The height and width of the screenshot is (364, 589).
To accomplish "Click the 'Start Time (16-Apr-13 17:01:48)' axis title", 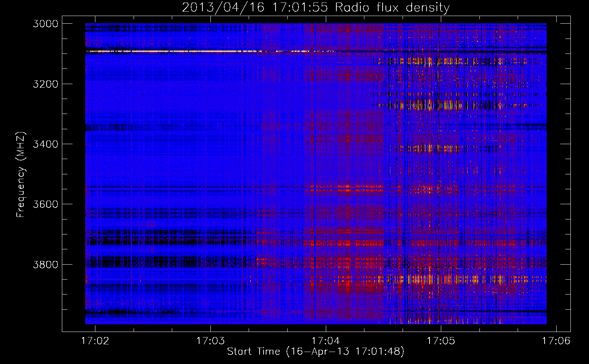I will click(316, 352).
